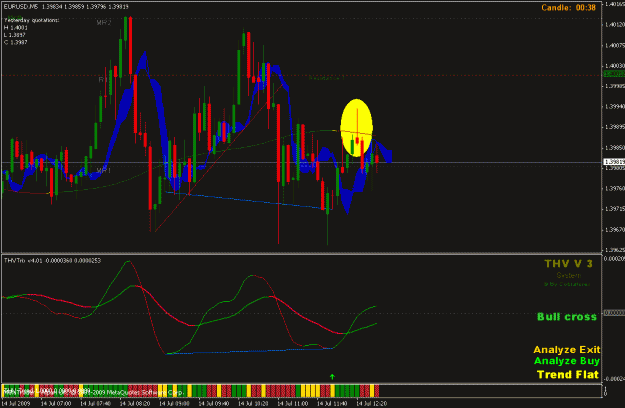
Task: Click the green buy arrow in indicator window
Action: tap(332, 377)
